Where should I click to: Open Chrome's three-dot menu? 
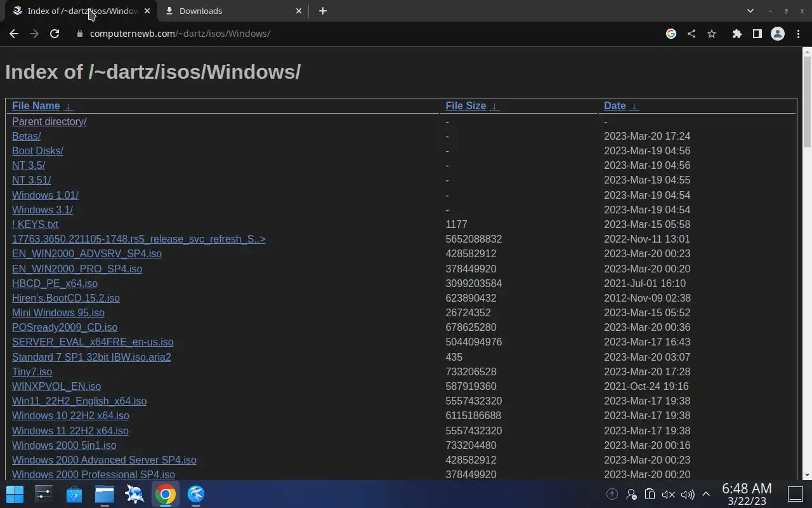coord(798,34)
